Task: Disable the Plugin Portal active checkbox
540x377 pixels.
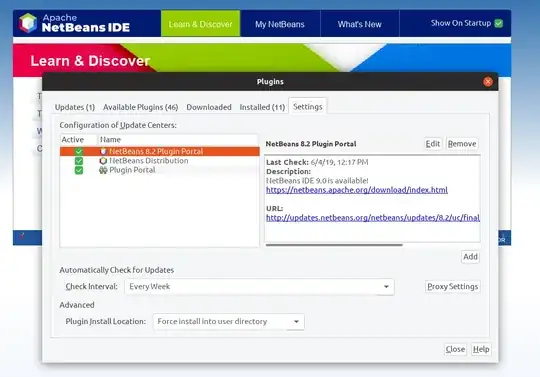Action: (x=79, y=170)
